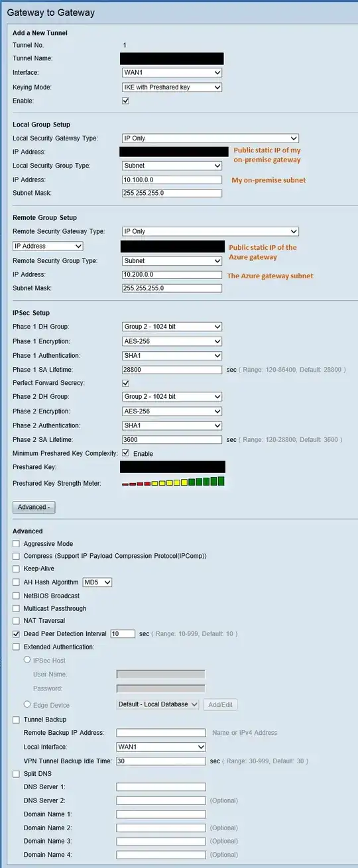The width and height of the screenshot is (358, 868).
Task: Open Edge Device Local Database dropdown
Action: pyautogui.click(x=158, y=704)
